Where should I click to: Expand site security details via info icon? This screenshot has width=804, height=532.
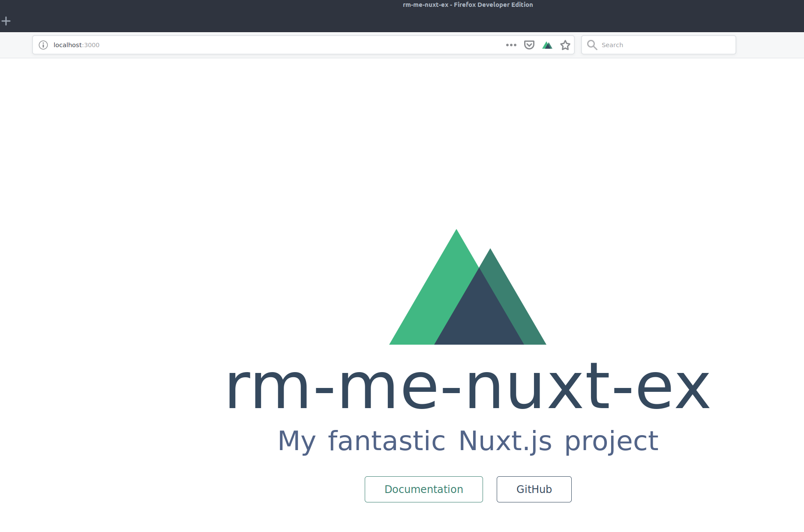click(43, 45)
